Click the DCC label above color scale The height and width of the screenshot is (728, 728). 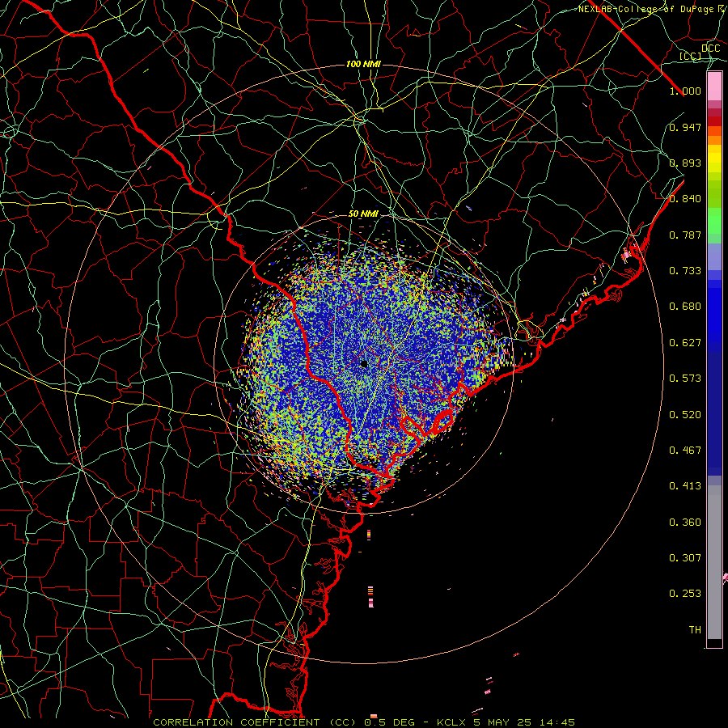click(x=710, y=49)
